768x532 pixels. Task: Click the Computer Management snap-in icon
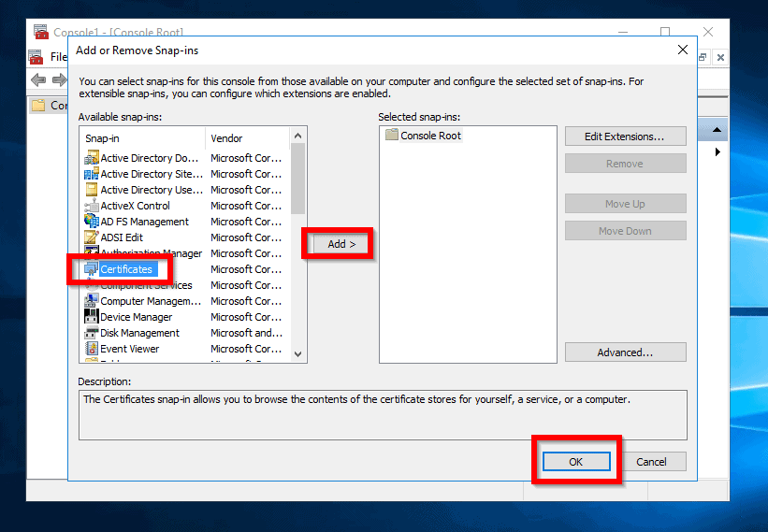tap(91, 301)
